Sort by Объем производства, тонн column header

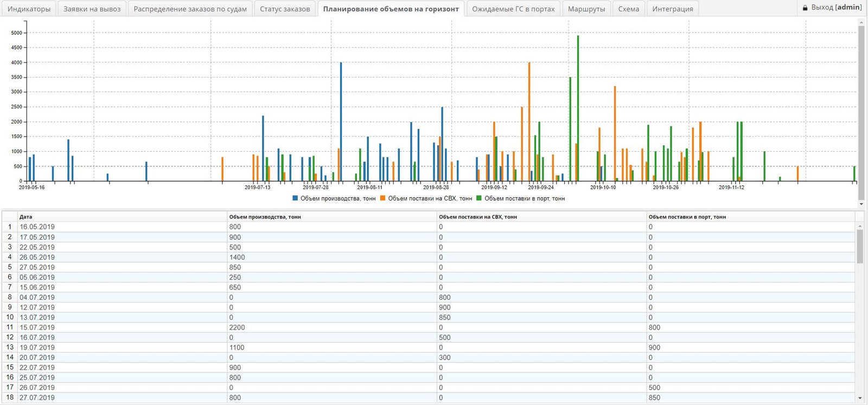click(332, 217)
